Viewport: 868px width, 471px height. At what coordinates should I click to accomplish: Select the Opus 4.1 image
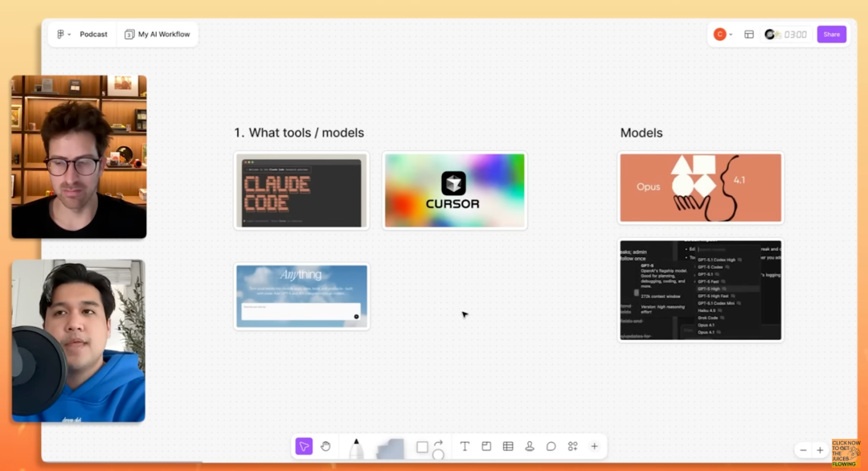click(701, 188)
